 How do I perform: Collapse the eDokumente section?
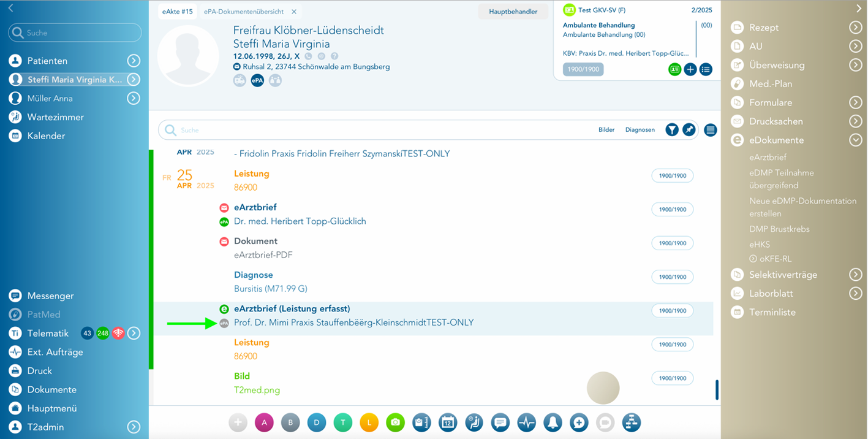(856, 140)
